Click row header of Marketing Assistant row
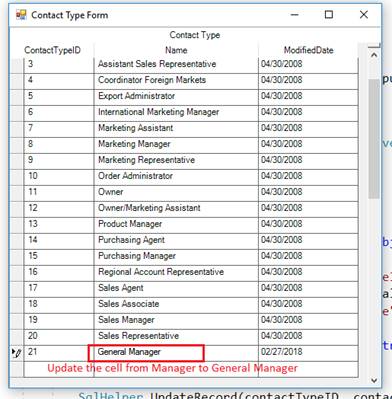392x399 pixels. click(17, 129)
